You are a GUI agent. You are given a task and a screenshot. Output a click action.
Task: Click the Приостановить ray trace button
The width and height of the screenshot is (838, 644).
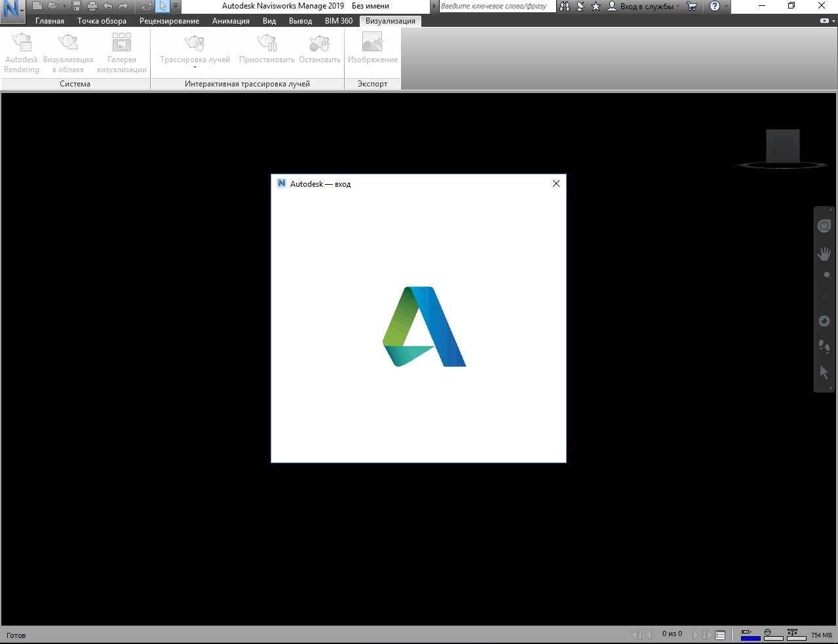pos(267,48)
